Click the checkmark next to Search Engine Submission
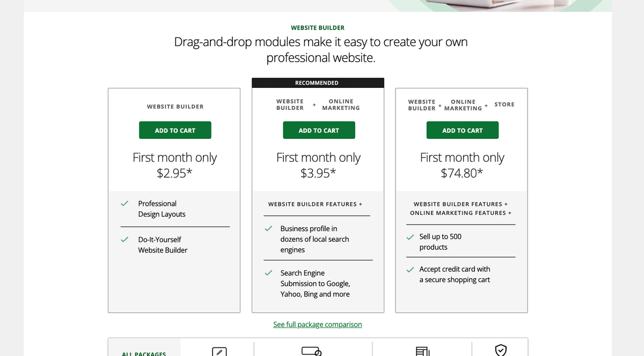This screenshot has width=644, height=356. point(268,272)
